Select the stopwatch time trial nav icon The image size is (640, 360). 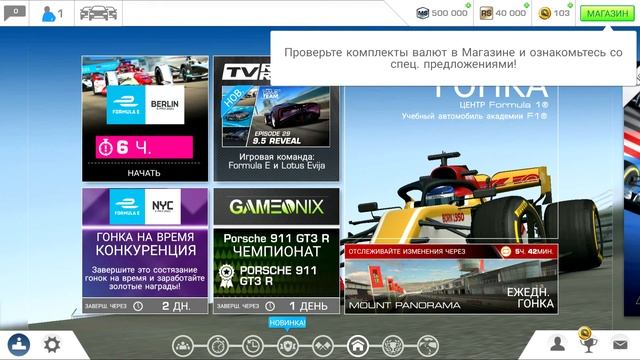coord(218,346)
